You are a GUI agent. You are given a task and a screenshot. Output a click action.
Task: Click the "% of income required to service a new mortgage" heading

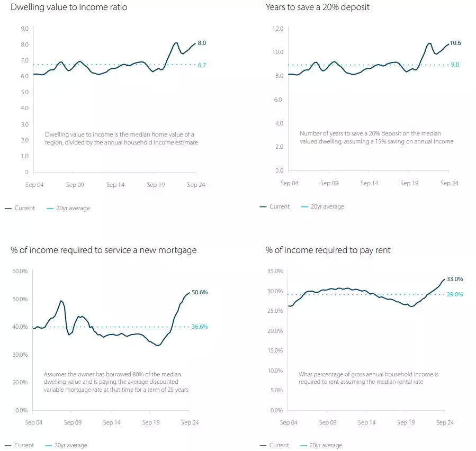click(x=103, y=250)
